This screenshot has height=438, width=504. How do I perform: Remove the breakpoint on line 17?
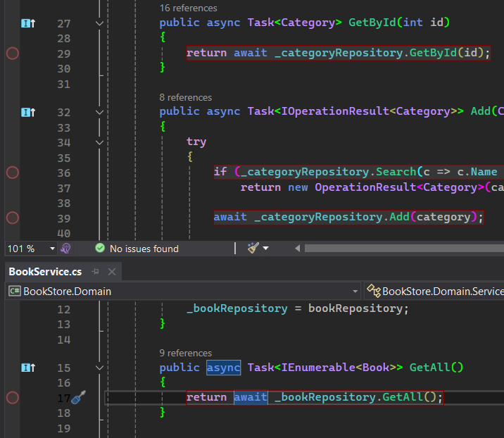pos(12,398)
